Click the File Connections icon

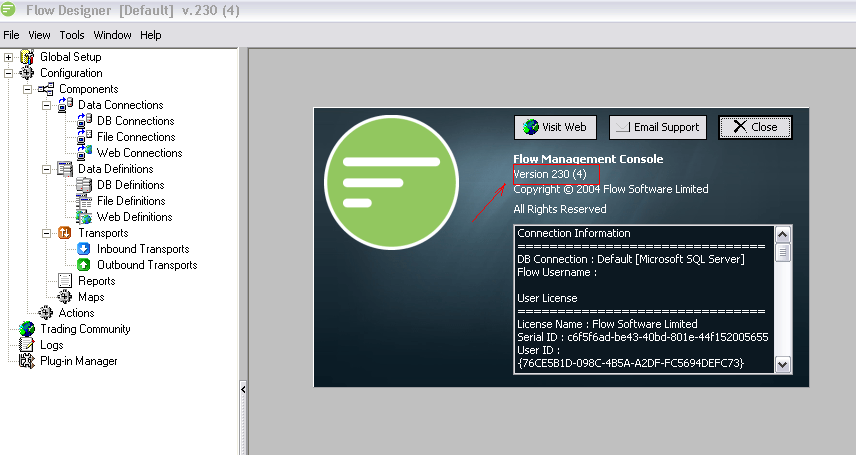tap(84, 137)
